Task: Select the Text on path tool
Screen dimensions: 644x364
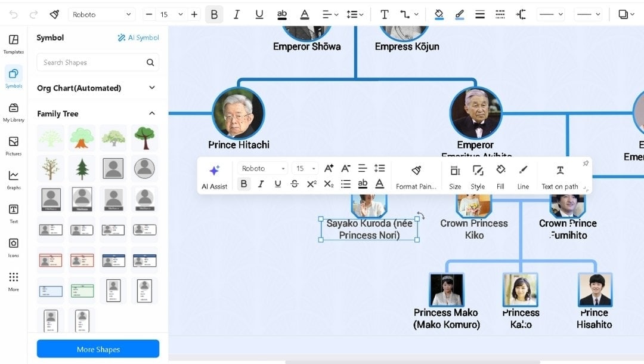Action: (559, 176)
